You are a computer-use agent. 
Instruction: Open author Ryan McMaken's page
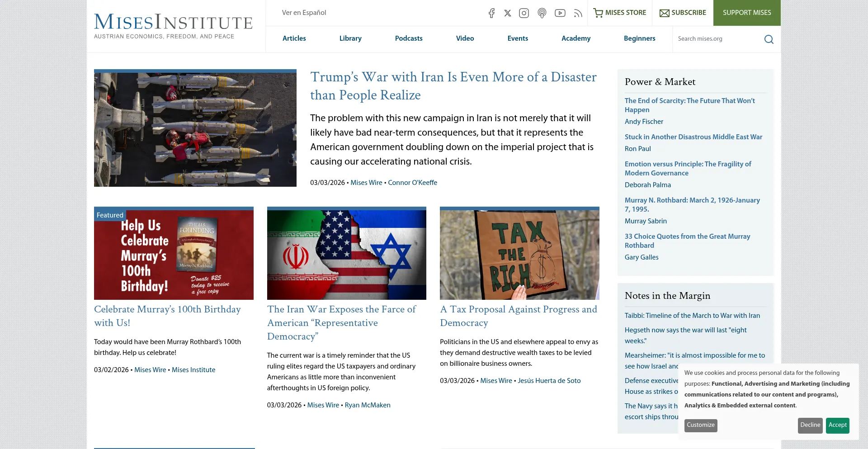point(368,405)
